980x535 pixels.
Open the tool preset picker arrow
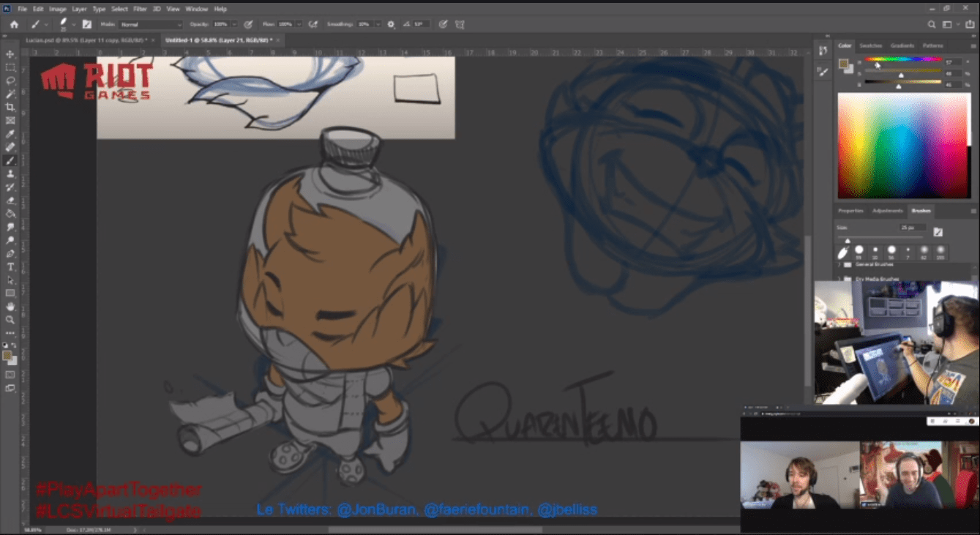point(46,25)
